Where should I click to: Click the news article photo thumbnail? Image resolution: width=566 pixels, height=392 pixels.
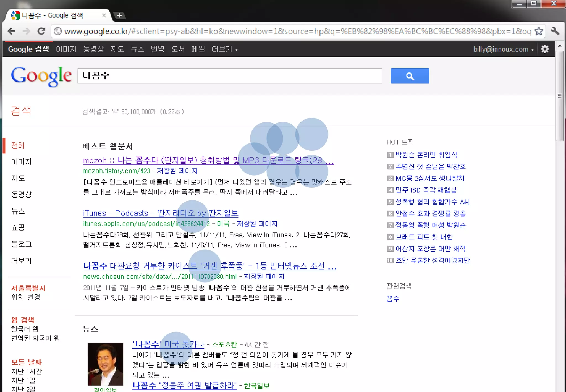[105, 364]
